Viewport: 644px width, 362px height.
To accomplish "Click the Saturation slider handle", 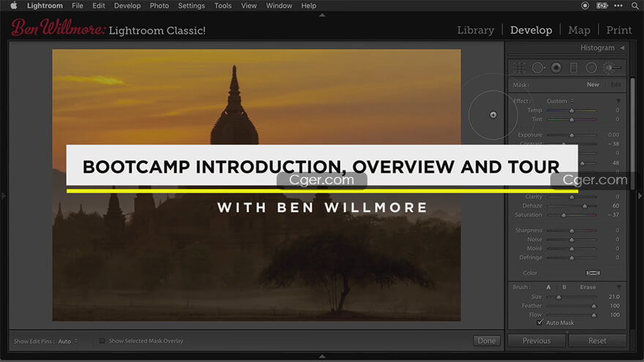I will (x=563, y=215).
